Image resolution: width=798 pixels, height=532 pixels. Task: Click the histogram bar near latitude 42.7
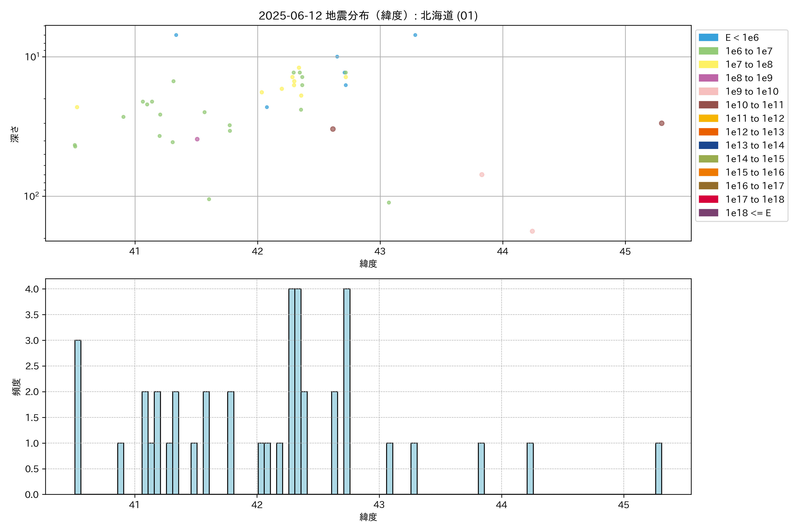346,391
